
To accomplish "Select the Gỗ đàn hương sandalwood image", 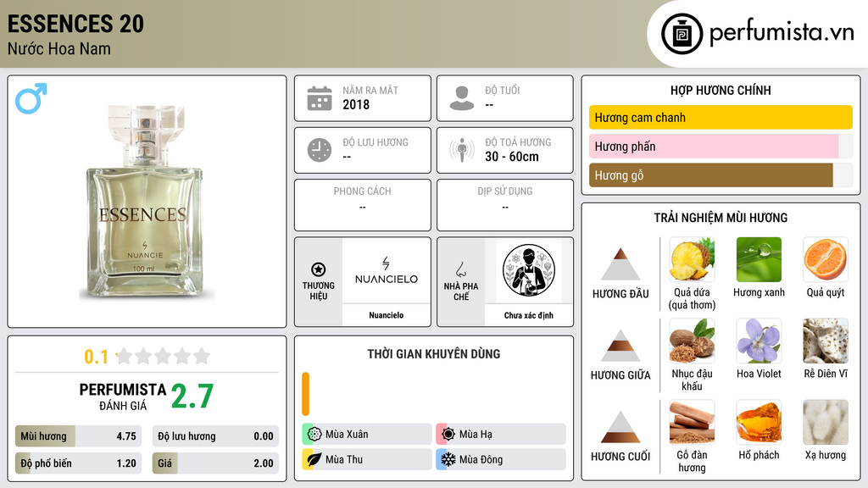I will [692, 422].
